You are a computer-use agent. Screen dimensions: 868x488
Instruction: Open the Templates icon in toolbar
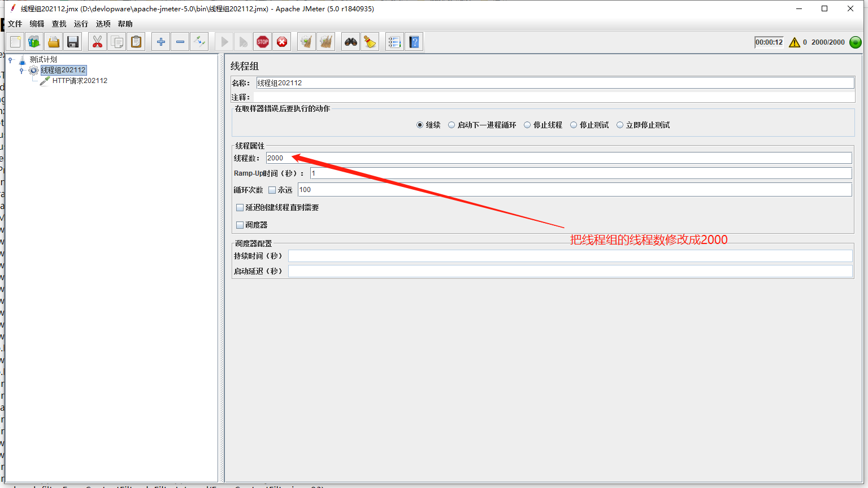coord(34,42)
